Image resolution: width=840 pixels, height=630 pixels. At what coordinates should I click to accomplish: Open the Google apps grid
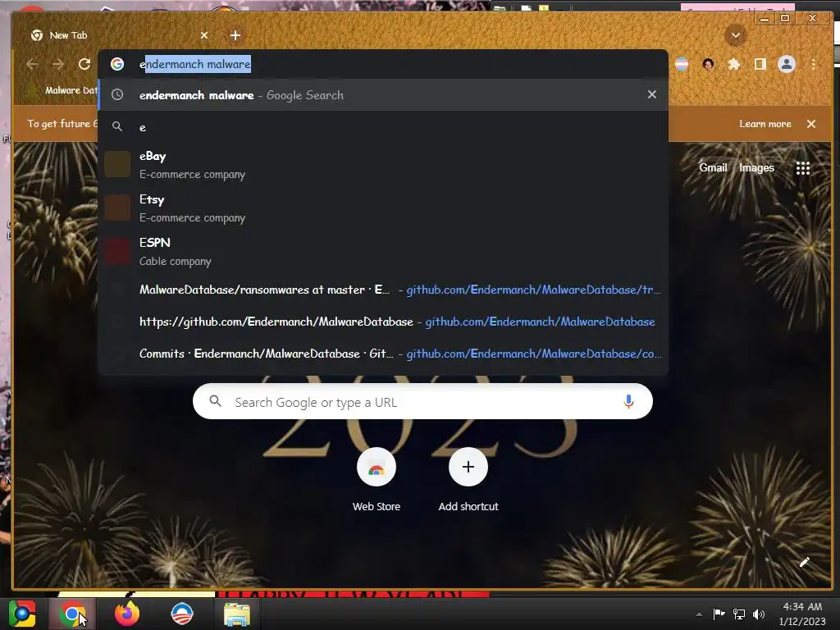(x=802, y=168)
